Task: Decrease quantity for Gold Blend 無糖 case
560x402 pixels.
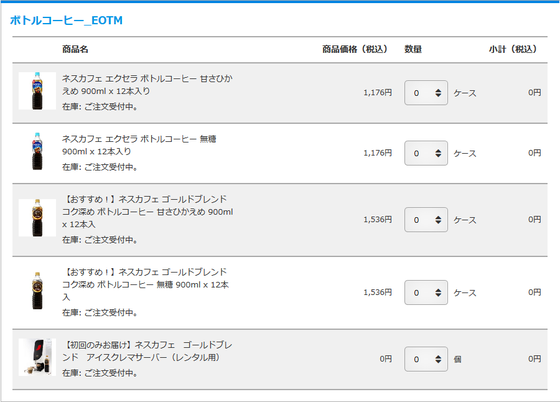Action: tap(438, 295)
